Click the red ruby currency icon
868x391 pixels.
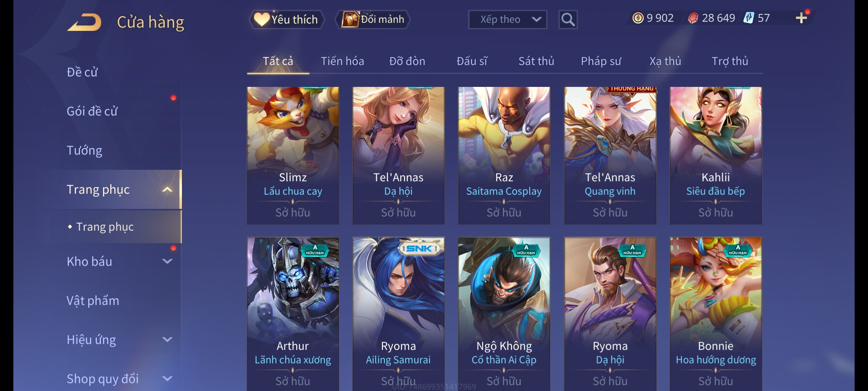click(693, 18)
